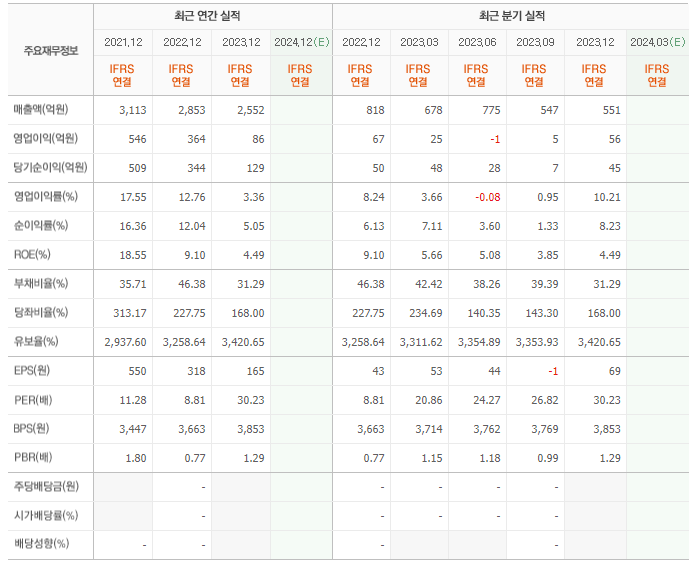Click PBR value 1.80
The width and height of the screenshot is (696, 565).
coord(136,458)
